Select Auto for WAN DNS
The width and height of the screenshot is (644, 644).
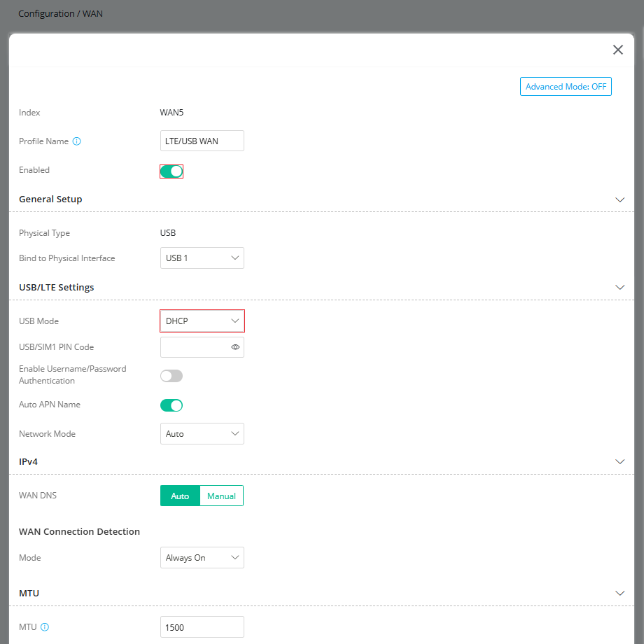[x=180, y=496]
